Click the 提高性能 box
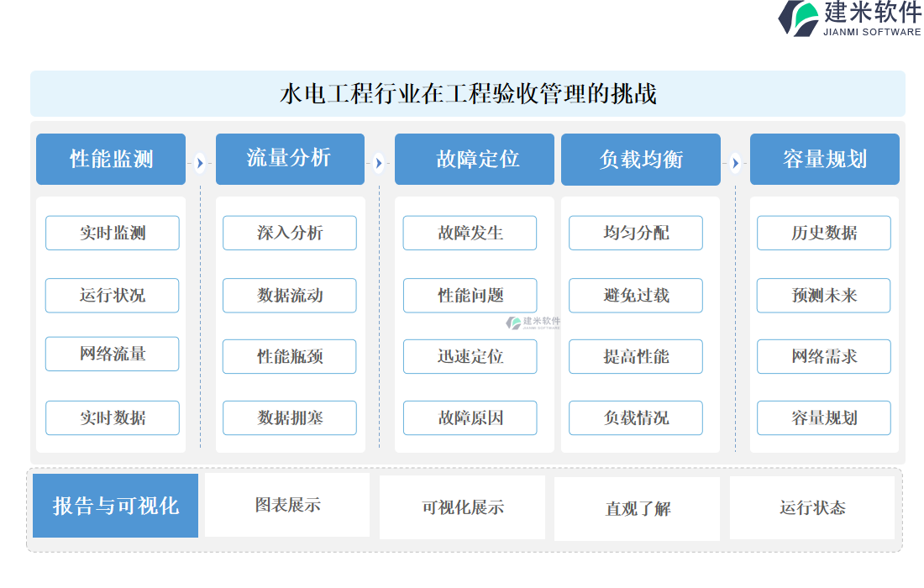The image size is (924, 588). click(636, 356)
